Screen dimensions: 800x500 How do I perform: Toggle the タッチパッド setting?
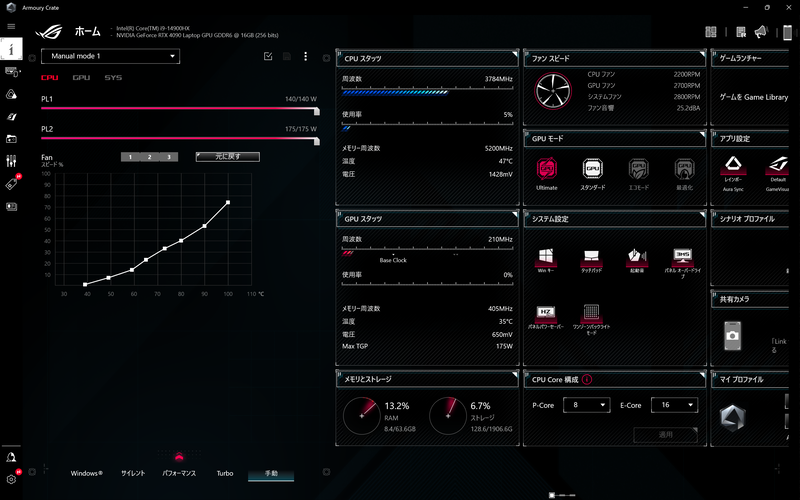point(591,257)
